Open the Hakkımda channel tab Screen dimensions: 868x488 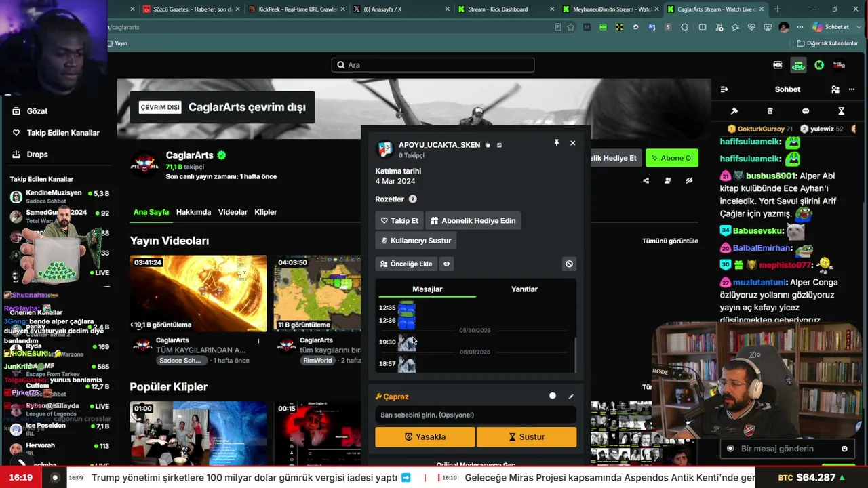(x=193, y=212)
